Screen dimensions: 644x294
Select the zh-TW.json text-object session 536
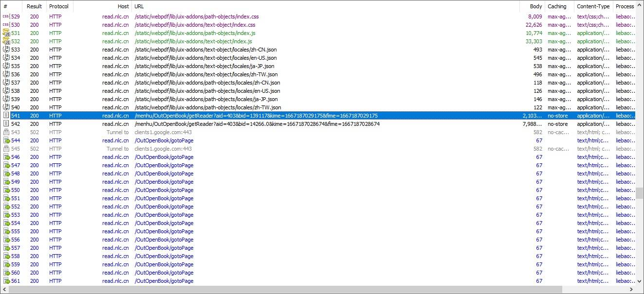click(x=206, y=74)
